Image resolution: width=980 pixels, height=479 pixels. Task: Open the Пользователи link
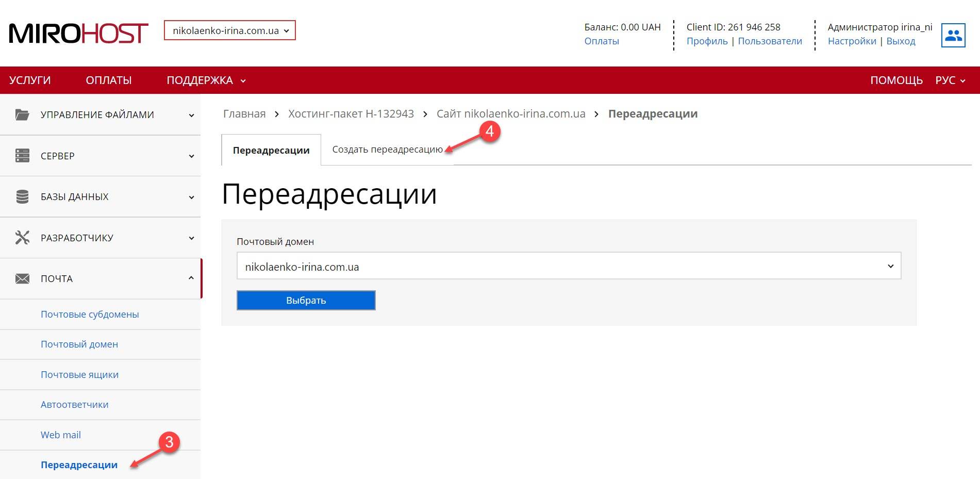point(770,41)
